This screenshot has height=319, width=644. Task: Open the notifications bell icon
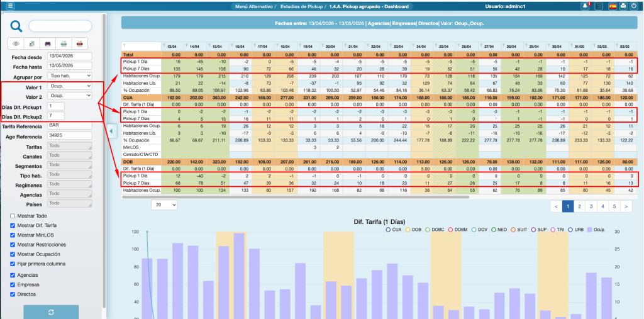[586, 6]
